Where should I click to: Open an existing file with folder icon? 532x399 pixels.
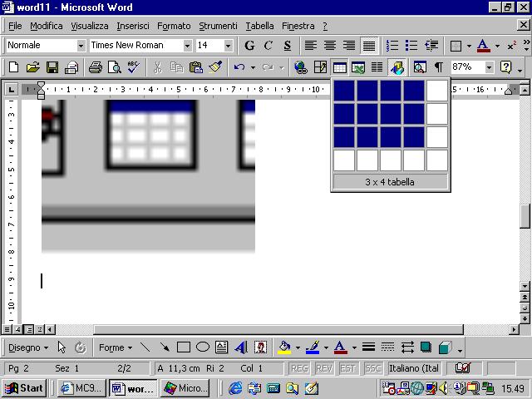point(32,67)
